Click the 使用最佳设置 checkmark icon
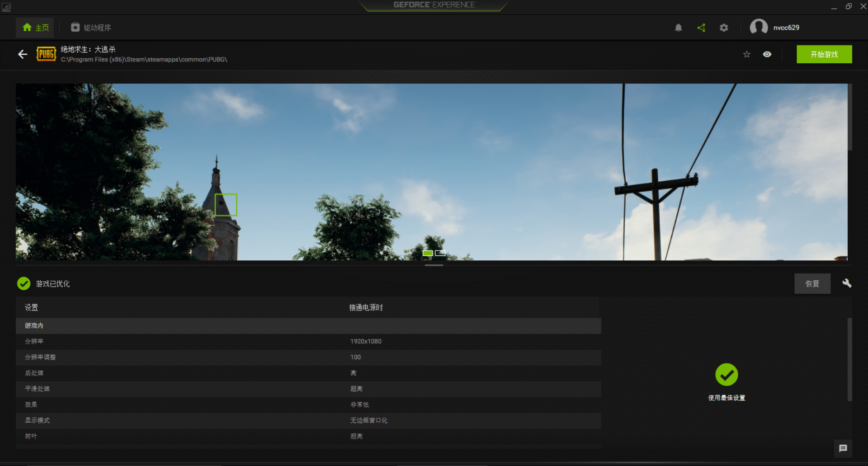 point(726,375)
